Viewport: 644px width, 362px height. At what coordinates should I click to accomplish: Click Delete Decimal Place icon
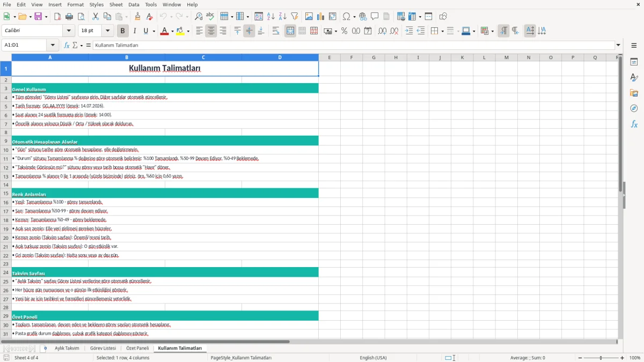(394, 31)
